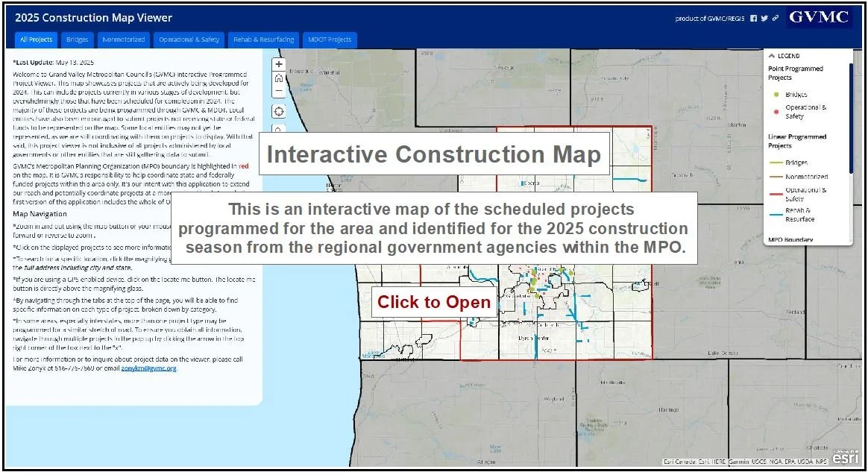Email zonykm@gvmc.org via the link

tap(149, 368)
